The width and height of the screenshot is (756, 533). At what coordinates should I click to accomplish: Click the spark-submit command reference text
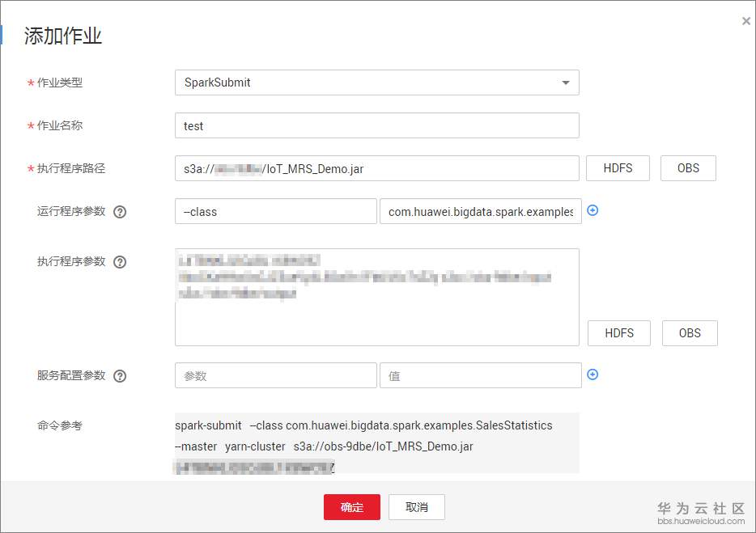pos(363,425)
